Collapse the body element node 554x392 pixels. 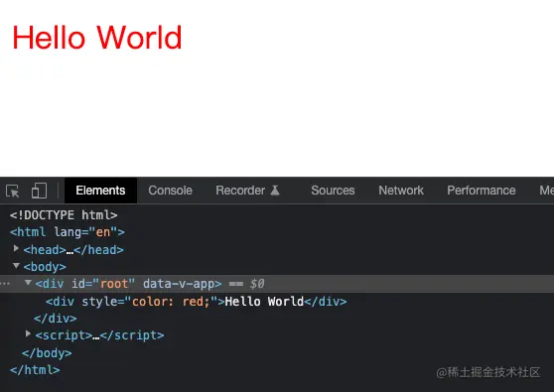(x=16, y=265)
